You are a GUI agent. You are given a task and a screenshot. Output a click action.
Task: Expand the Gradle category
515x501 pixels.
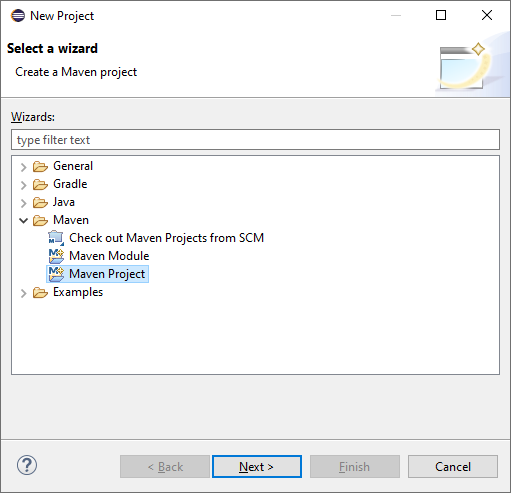click(x=23, y=185)
